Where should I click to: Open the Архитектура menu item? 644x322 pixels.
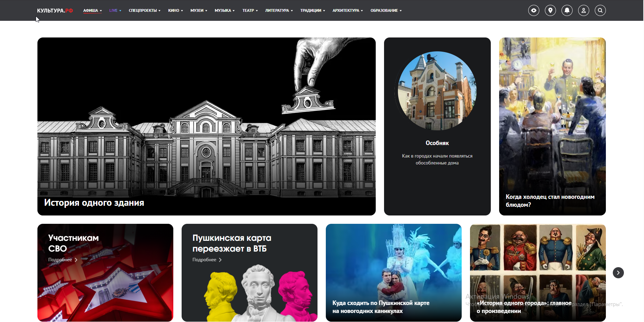click(x=347, y=10)
